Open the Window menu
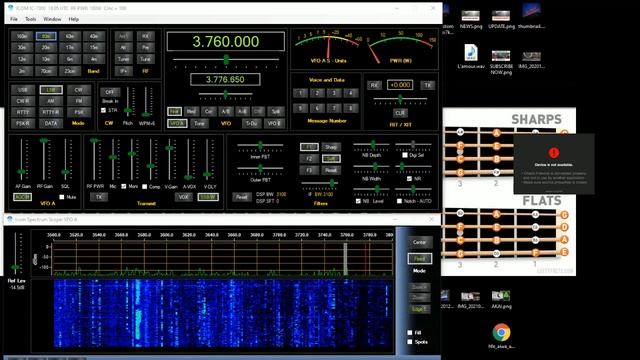The image size is (640, 360). [52, 19]
